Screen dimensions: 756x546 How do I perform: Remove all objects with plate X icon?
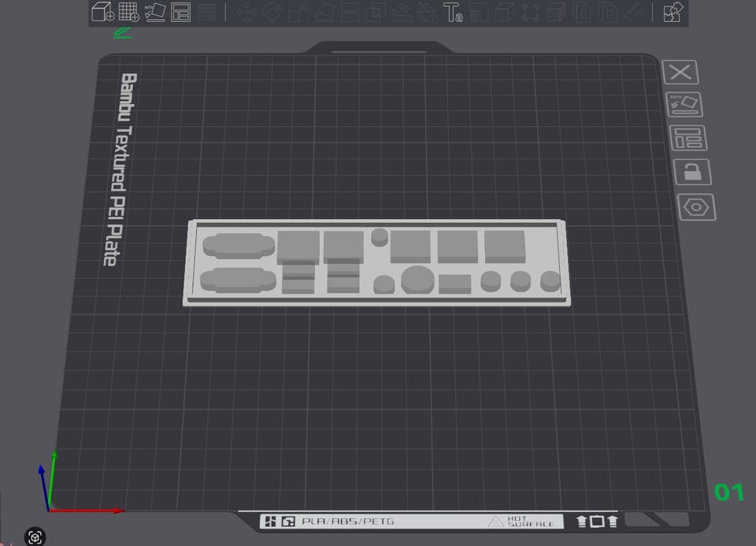[680, 72]
